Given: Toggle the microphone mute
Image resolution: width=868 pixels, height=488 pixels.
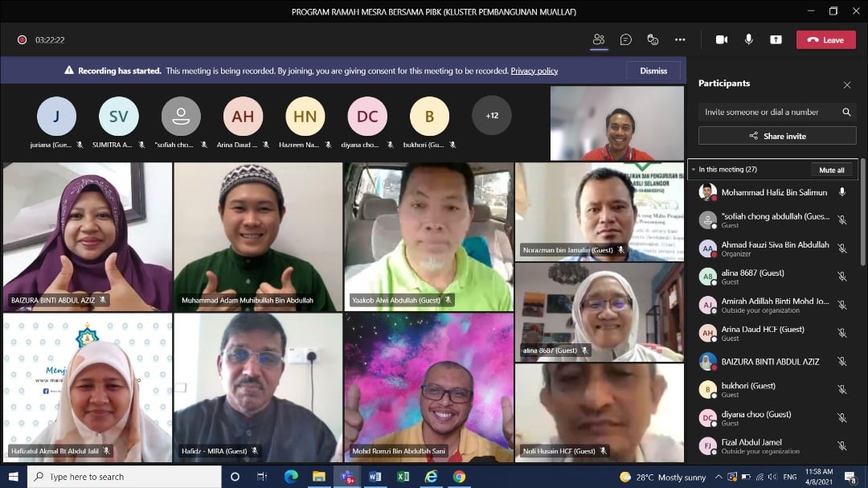Looking at the screenshot, I should (748, 39).
